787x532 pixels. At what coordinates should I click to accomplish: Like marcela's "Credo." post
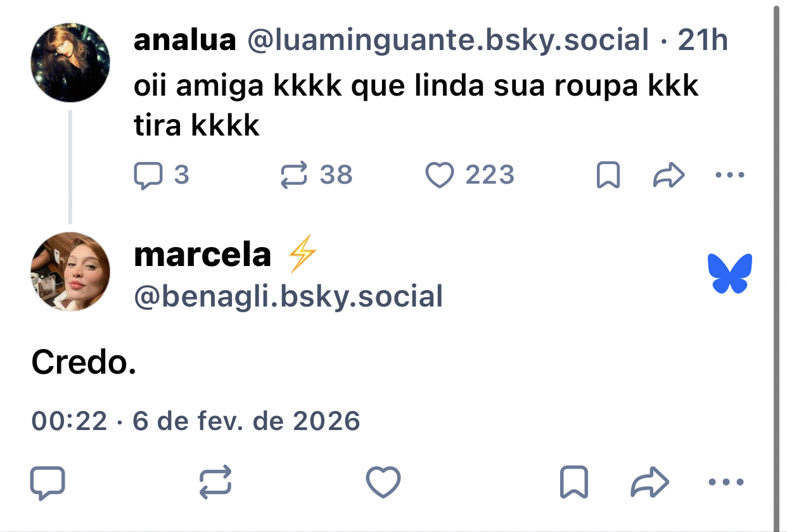(383, 483)
